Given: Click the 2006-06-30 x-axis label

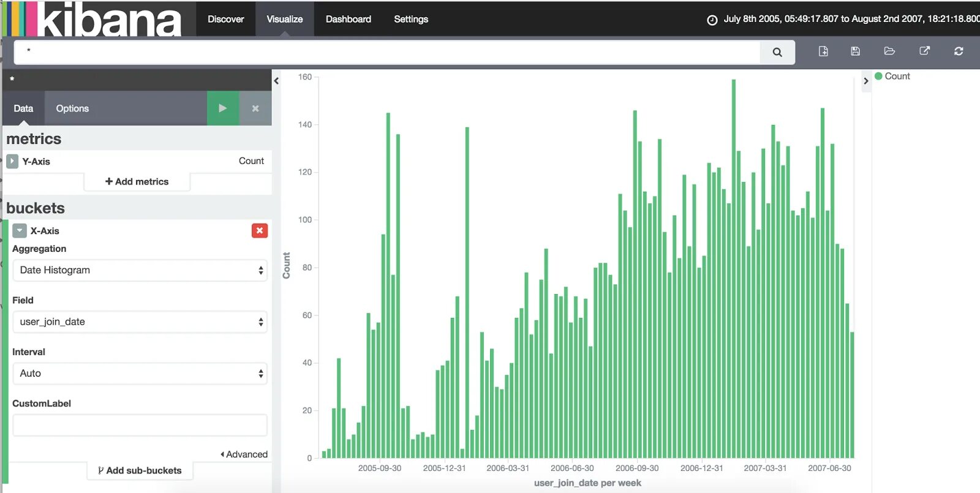Looking at the screenshot, I should [572, 469].
